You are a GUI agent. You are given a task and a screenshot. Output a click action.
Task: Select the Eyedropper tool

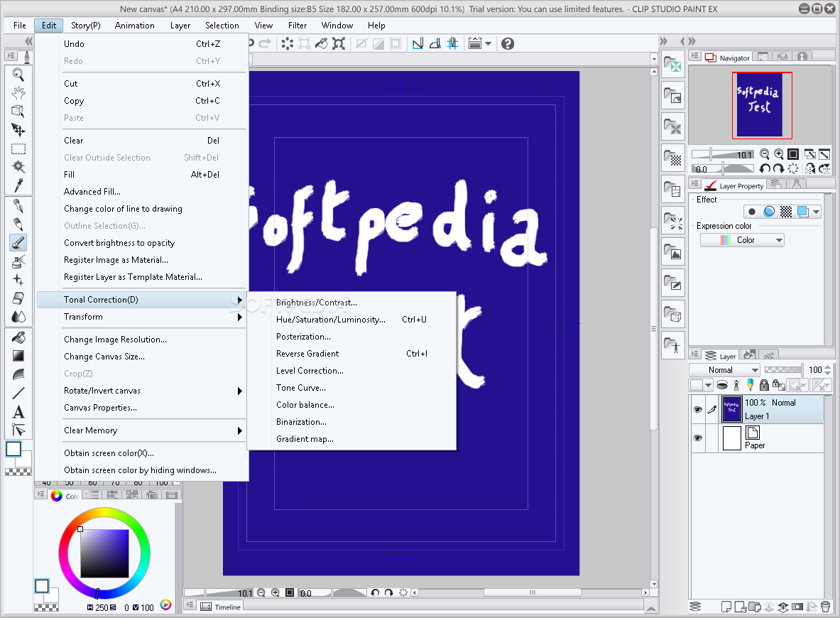pyautogui.click(x=18, y=185)
